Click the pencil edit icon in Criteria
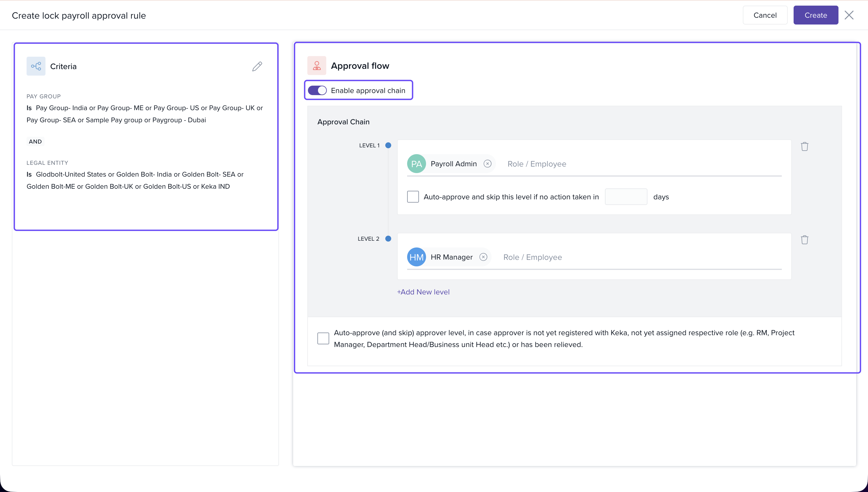868x492 pixels. (257, 66)
